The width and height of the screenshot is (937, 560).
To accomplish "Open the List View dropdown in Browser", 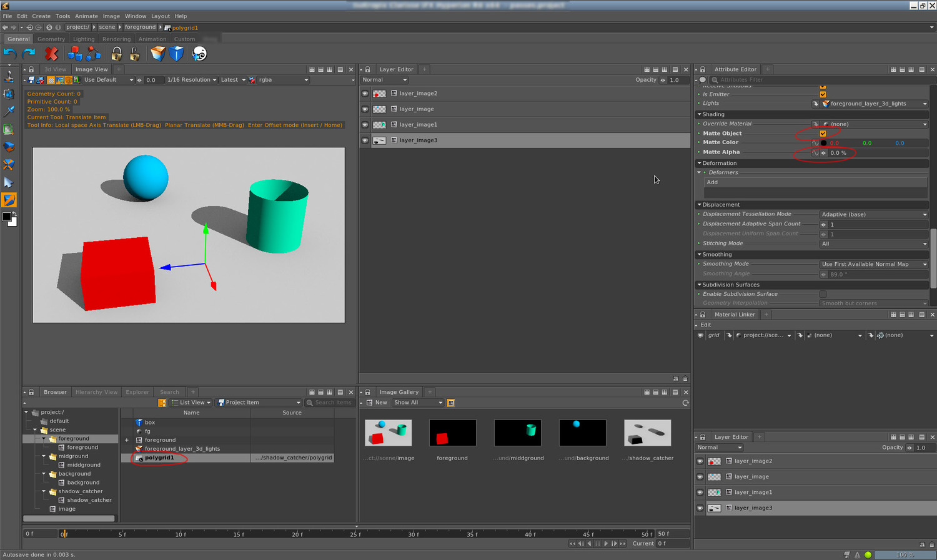I will click(x=191, y=403).
